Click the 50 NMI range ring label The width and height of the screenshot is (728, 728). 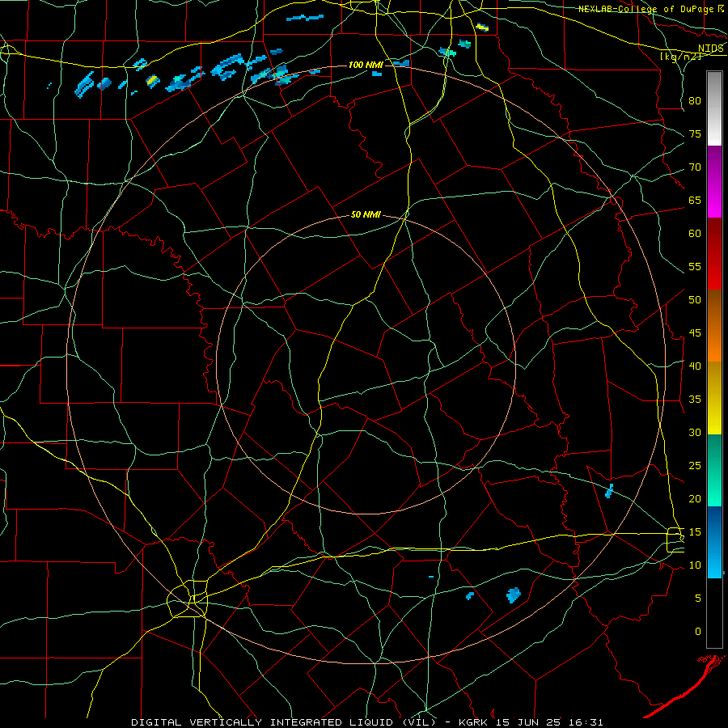(x=366, y=214)
